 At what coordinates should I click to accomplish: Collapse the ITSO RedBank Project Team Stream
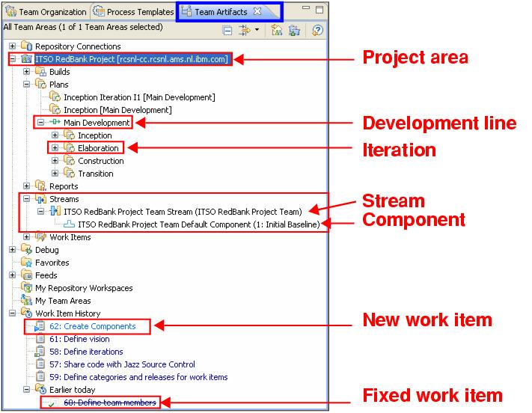pos(40,212)
